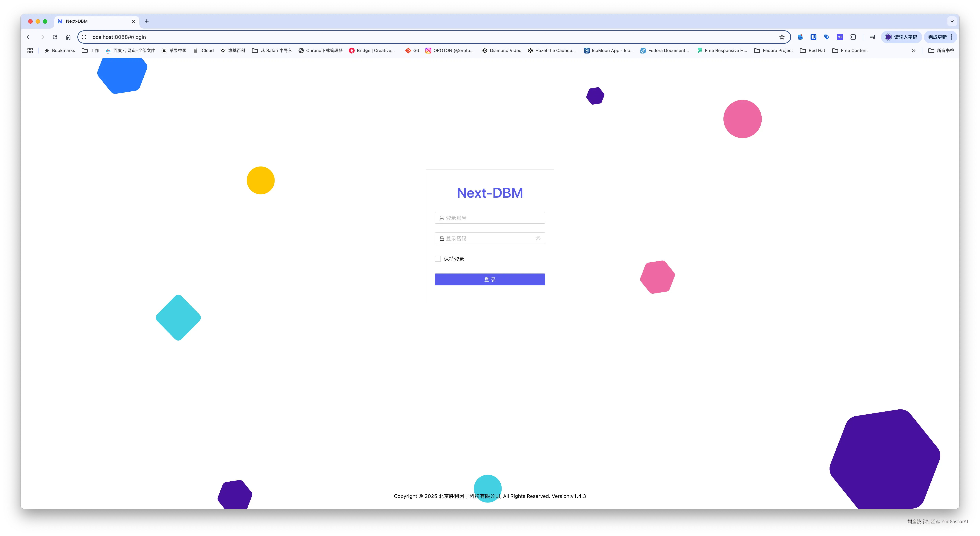This screenshot has width=980, height=536.
Task: Click the browser home icon
Action: 68,37
